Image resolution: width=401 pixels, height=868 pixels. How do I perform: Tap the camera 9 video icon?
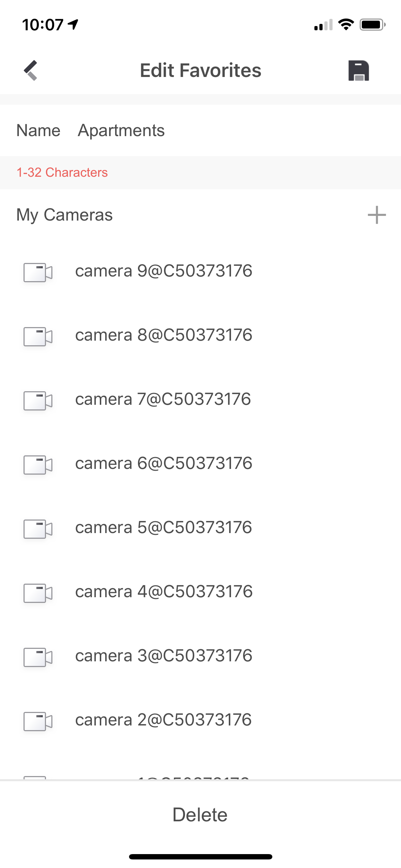pyautogui.click(x=38, y=272)
